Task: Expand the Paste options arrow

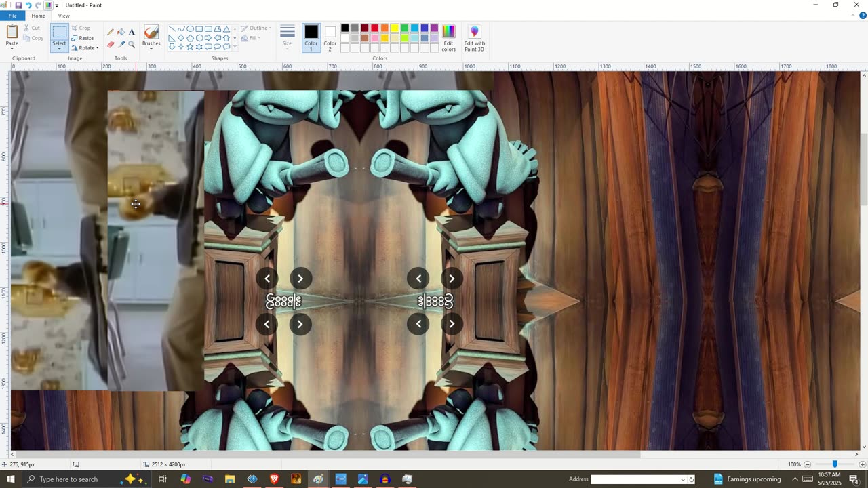Action: tap(12, 47)
